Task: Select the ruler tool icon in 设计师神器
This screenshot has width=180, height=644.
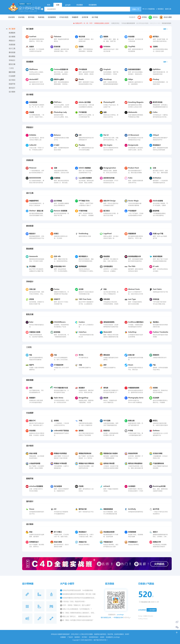Action: coord(27,594)
